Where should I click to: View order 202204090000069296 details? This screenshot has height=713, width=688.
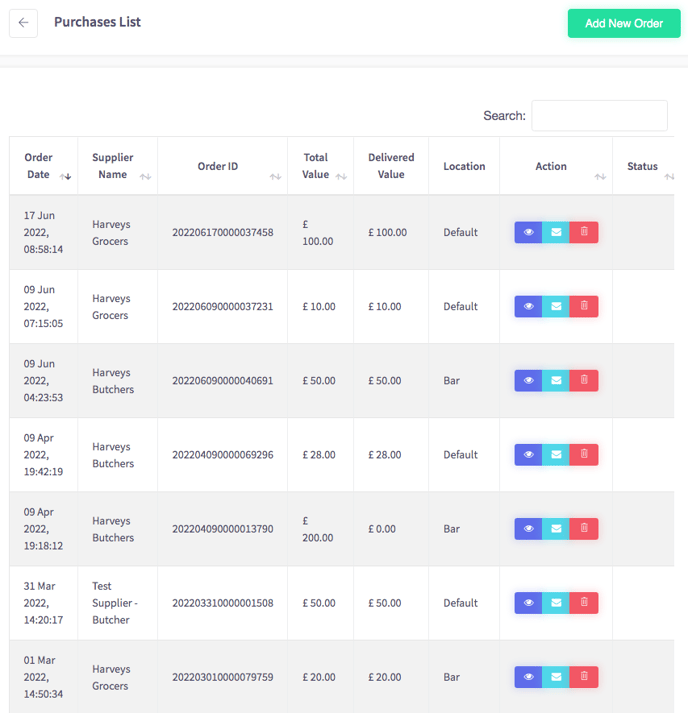528,455
